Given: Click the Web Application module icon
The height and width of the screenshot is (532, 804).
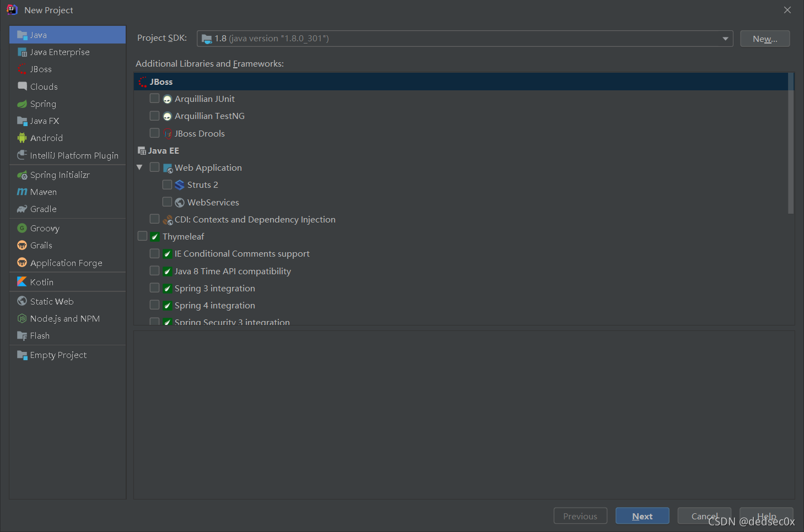Looking at the screenshot, I should [168, 168].
